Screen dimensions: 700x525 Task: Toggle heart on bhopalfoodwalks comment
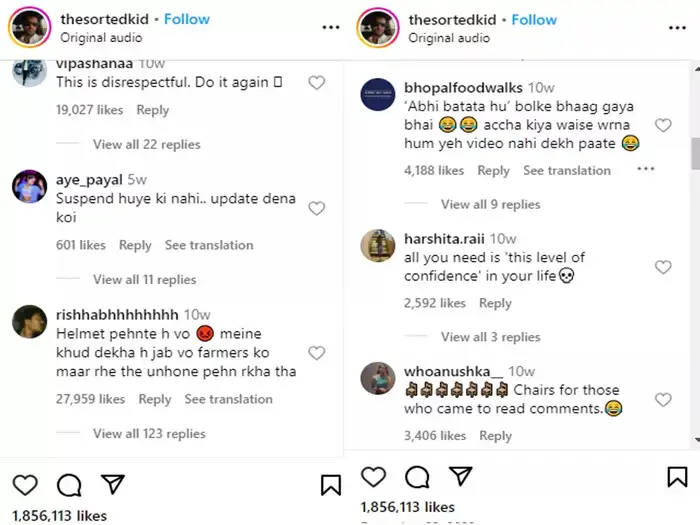pos(662,125)
